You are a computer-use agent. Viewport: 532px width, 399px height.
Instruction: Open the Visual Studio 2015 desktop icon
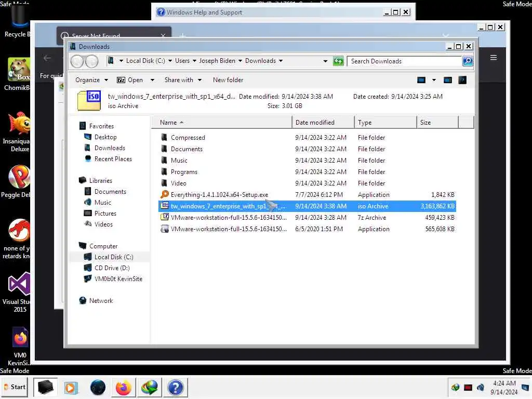19,292
